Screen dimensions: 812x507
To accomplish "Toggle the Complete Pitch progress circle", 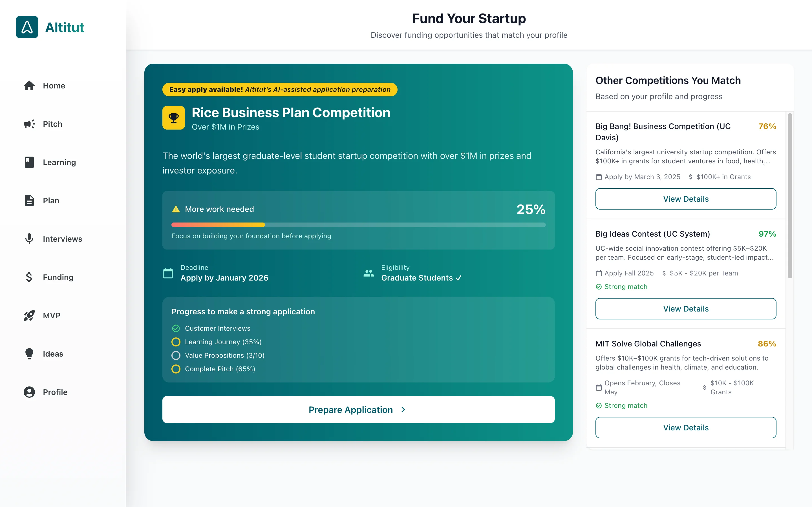I will coord(176,369).
